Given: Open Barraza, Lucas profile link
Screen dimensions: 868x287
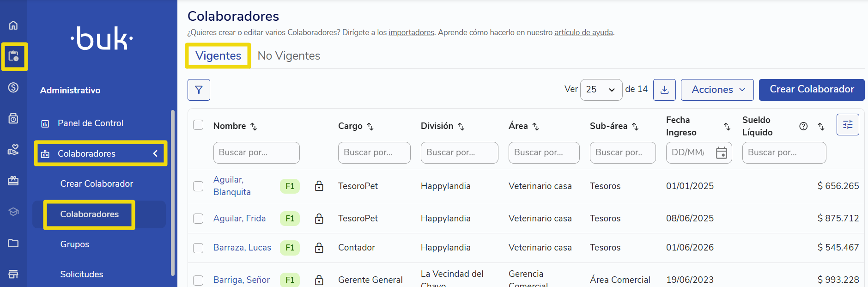Looking at the screenshot, I should (x=242, y=247).
